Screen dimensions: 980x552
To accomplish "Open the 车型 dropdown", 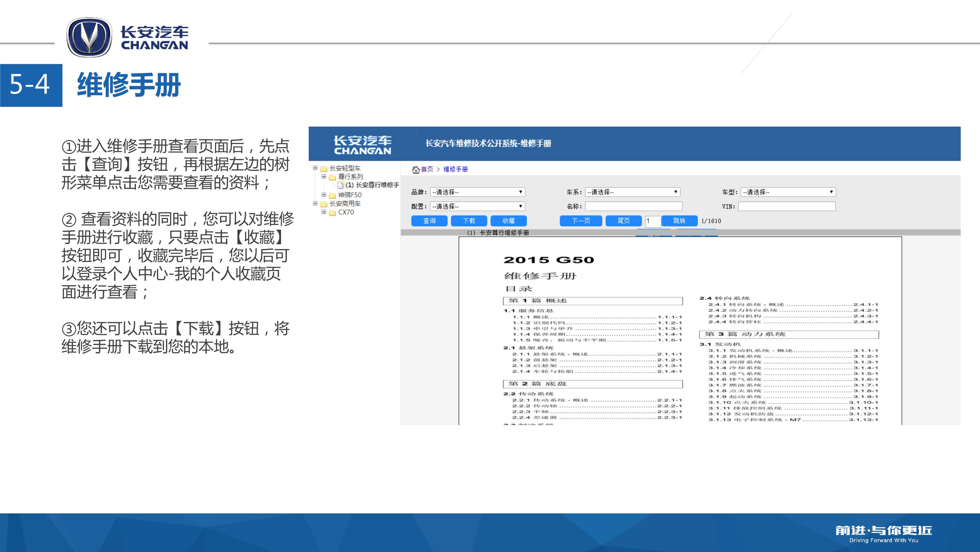I will click(788, 192).
